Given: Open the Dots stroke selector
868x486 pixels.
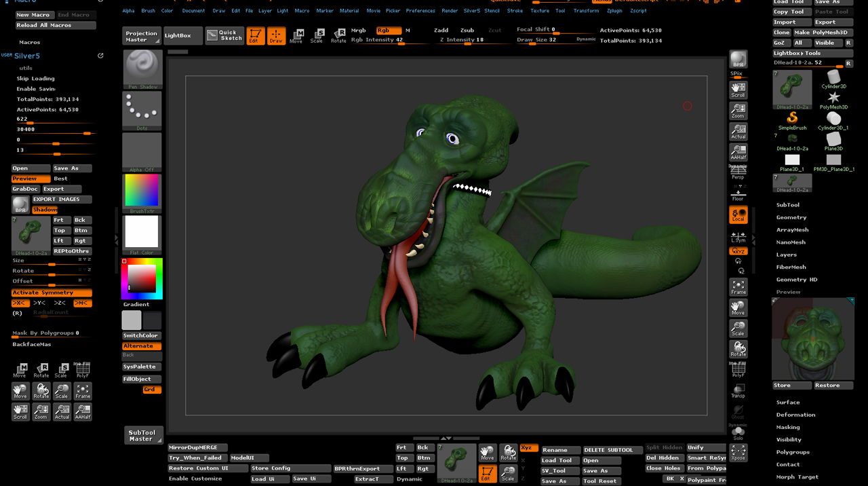Looking at the screenshot, I should [142, 111].
